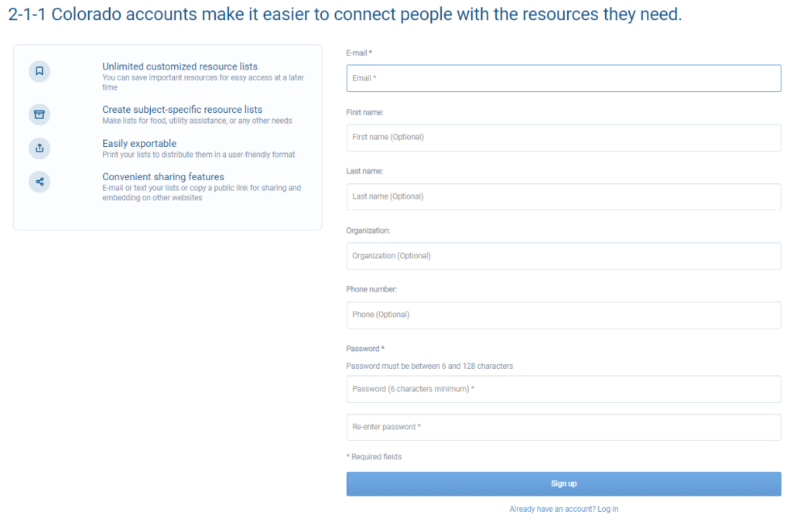The height and width of the screenshot is (532, 797).
Task: Select the Re-enter password field
Action: [563, 428]
